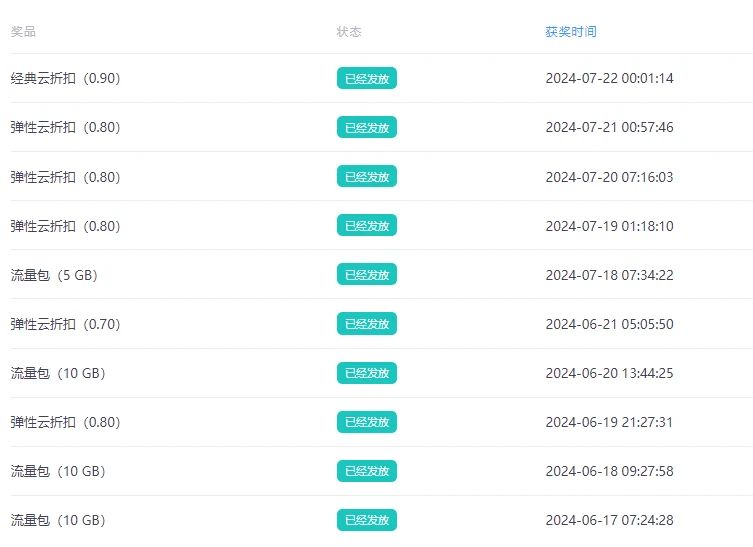Select the 流量包 (5 GB) prize entry
The image size is (753, 547).
(54, 275)
